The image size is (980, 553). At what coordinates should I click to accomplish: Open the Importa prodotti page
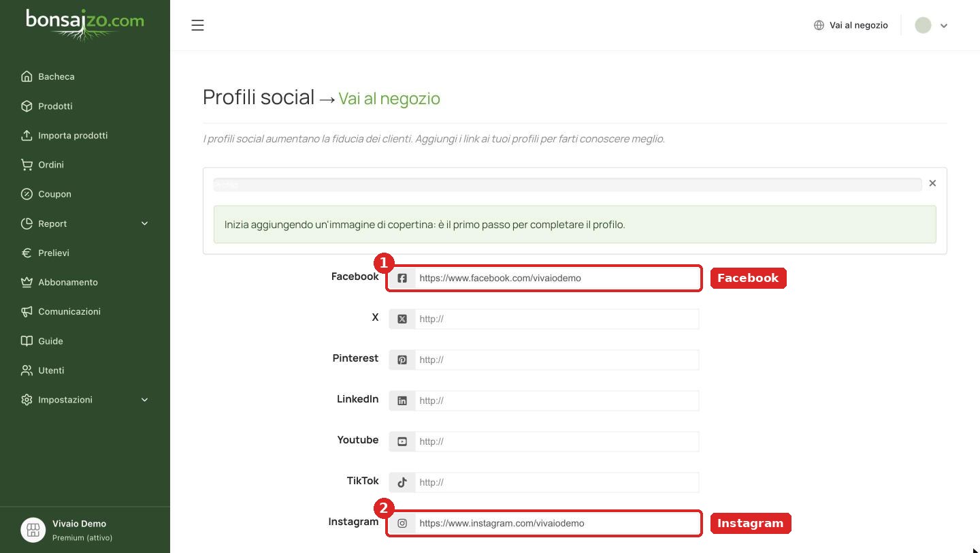(64, 135)
